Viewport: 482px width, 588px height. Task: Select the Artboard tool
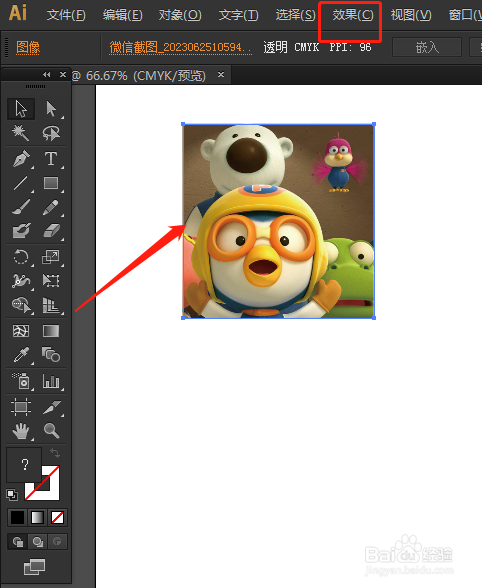tap(21, 407)
